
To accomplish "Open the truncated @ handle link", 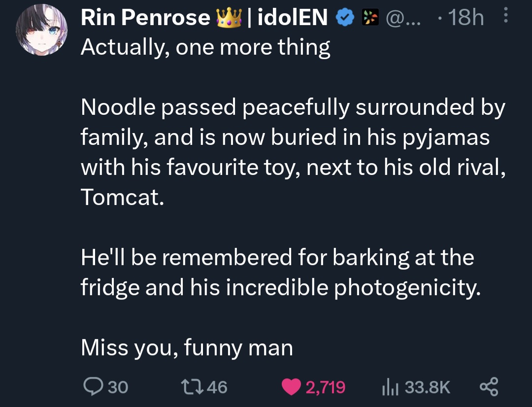I will [403, 18].
